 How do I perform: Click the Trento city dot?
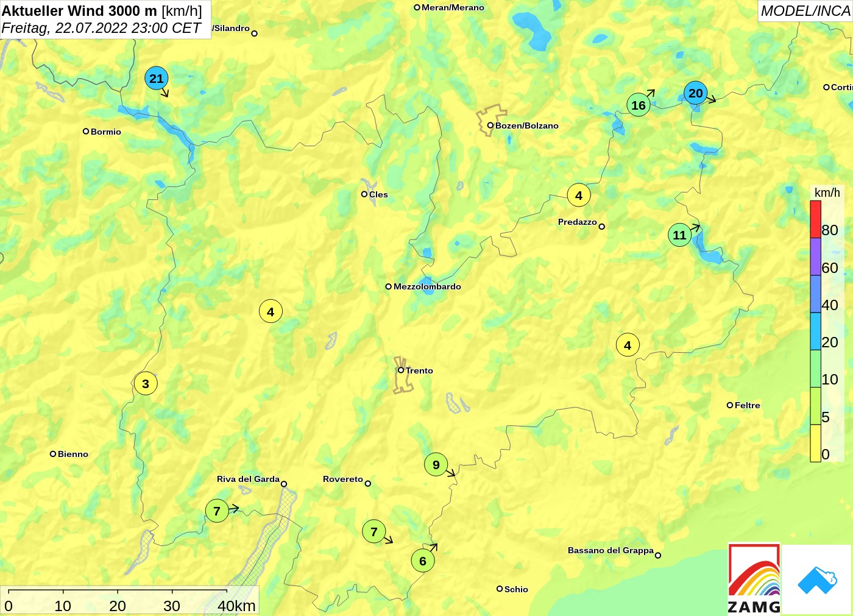(x=401, y=370)
